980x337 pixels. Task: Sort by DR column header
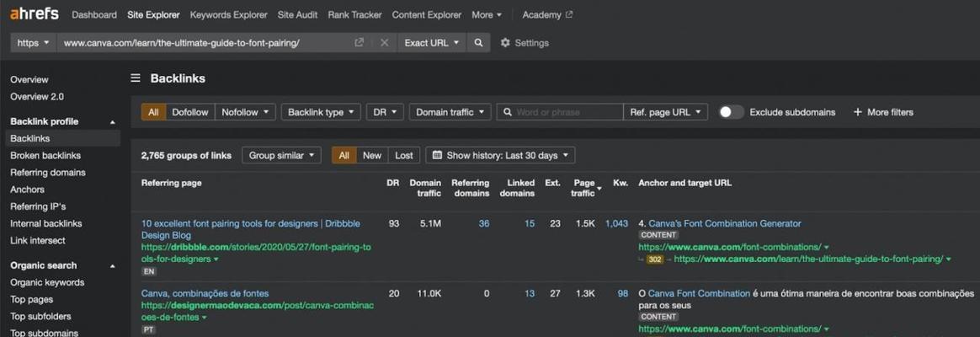(x=393, y=183)
